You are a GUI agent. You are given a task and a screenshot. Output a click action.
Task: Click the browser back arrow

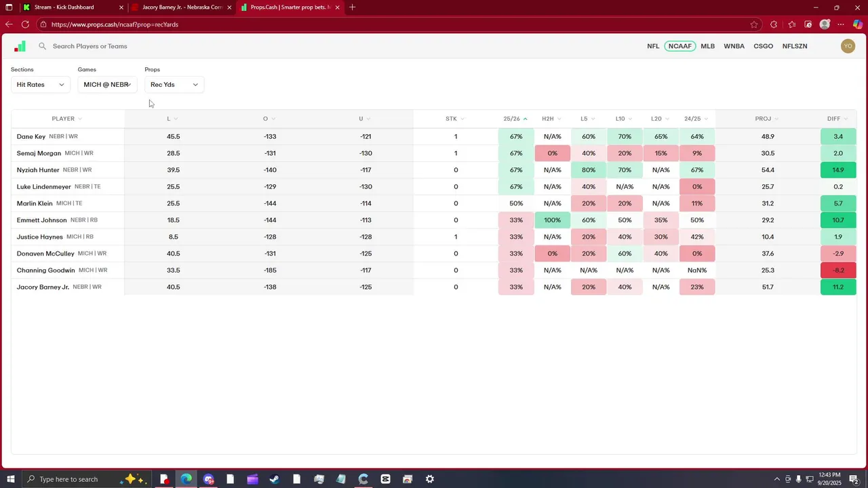(9, 24)
